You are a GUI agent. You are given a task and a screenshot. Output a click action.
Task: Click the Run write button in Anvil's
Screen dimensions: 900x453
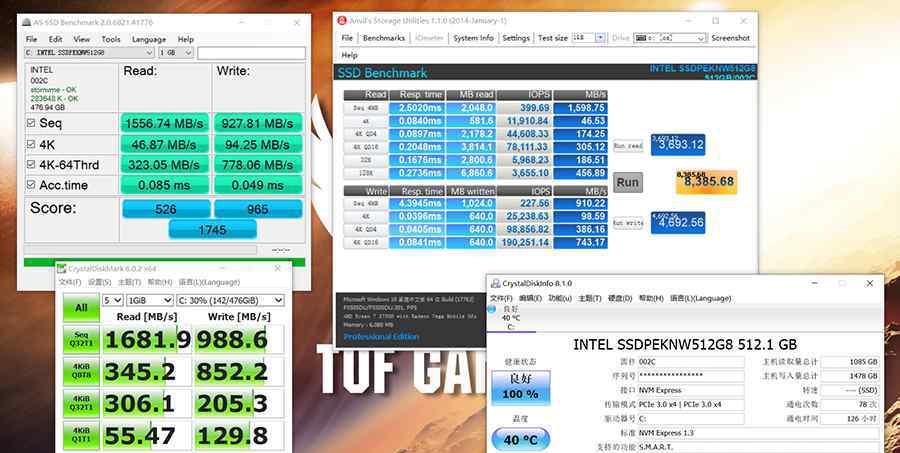[628, 223]
